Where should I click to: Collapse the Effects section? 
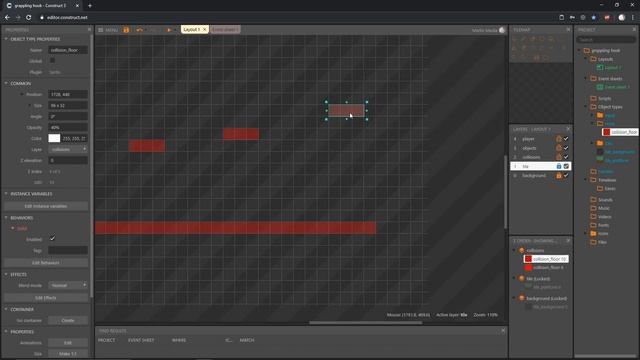coord(6,274)
